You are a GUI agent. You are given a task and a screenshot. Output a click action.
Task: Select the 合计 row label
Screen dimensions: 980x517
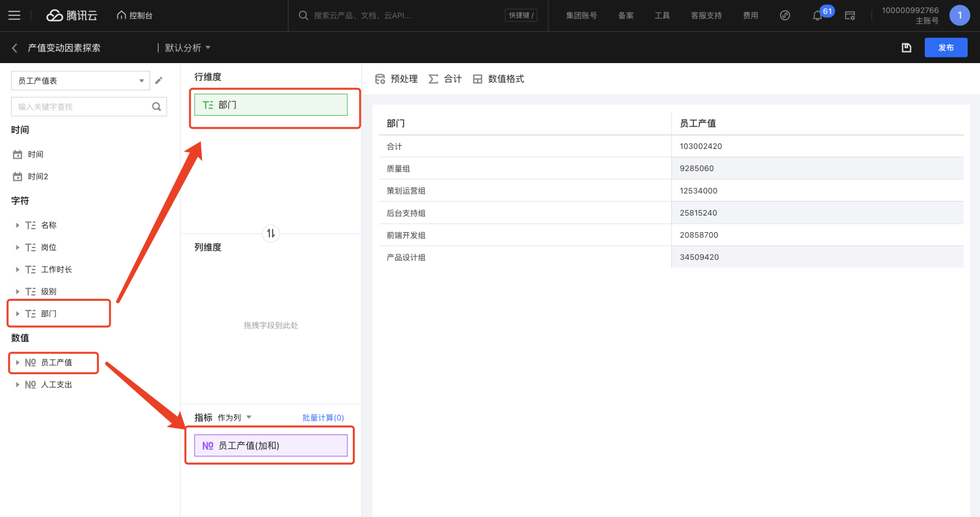tap(394, 146)
